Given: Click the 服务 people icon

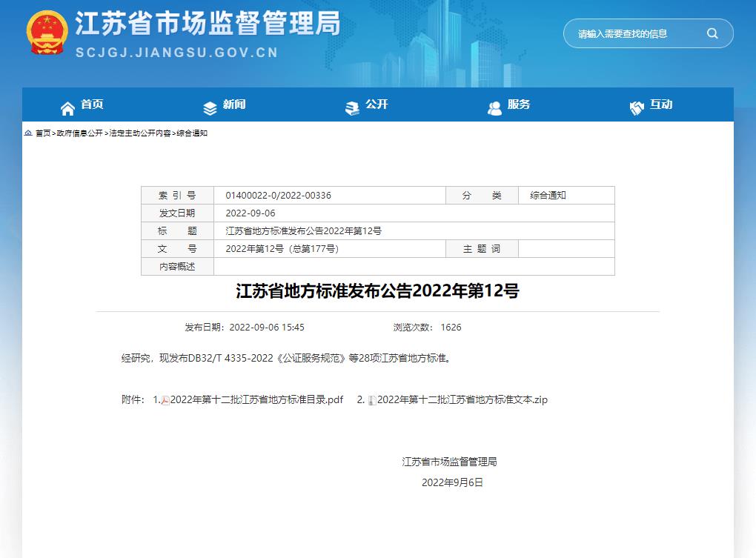Looking at the screenshot, I should 494,108.
